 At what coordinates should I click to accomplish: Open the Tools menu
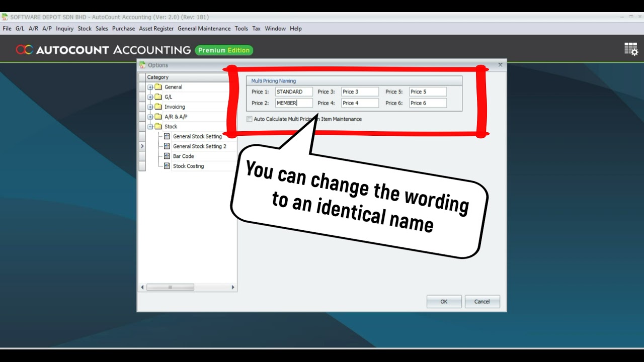tap(242, 29)
